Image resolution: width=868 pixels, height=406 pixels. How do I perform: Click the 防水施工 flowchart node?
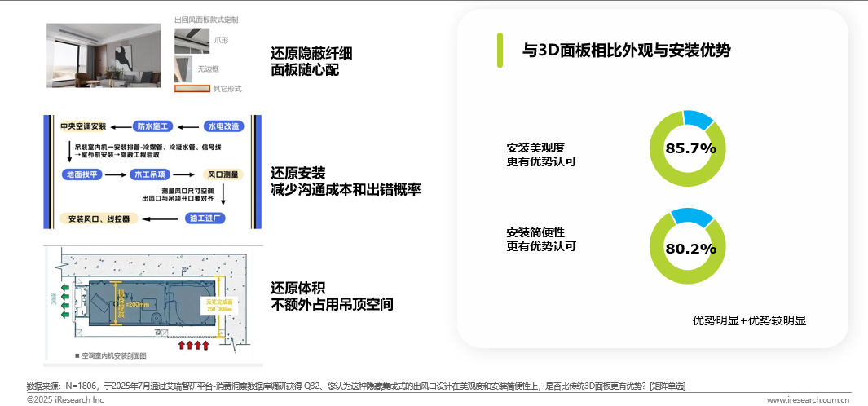click(x=152, y=127)
